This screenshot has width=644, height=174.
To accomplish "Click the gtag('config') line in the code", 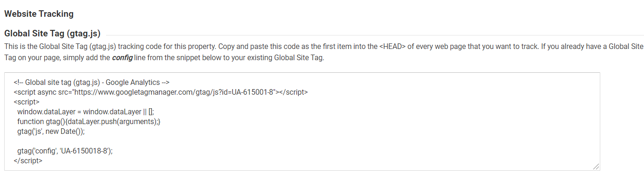I will (x=65, y=151).
